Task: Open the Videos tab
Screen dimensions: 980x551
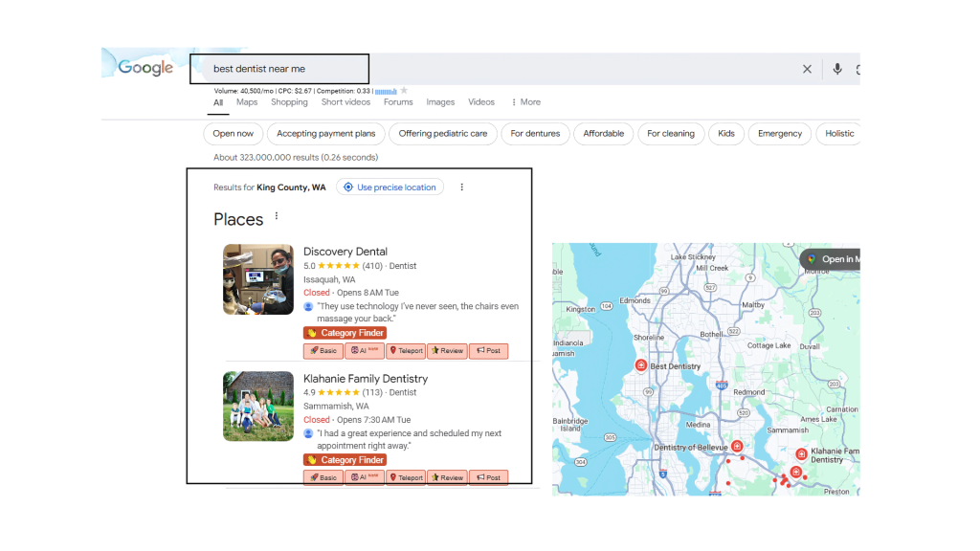Action: (x=481, y=101)
